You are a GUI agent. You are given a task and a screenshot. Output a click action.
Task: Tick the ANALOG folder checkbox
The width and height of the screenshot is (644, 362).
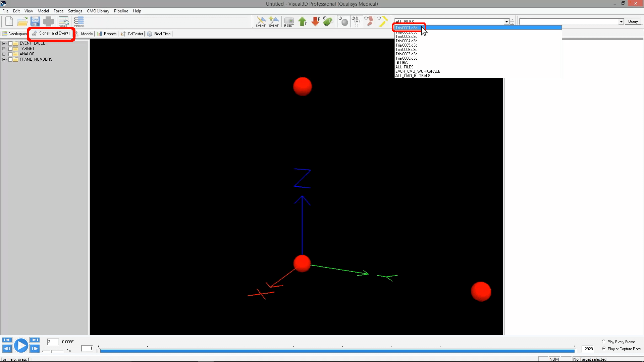click(x=10, y=54)
